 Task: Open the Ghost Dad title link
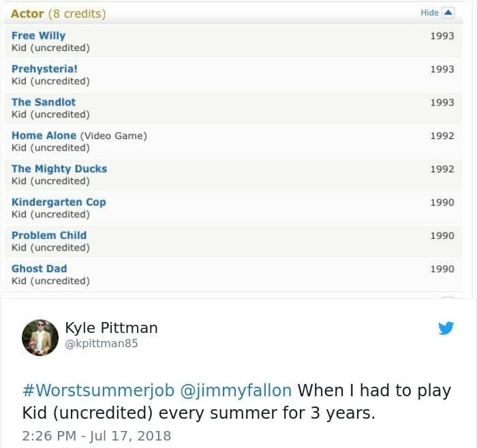(x=39, y=269)
